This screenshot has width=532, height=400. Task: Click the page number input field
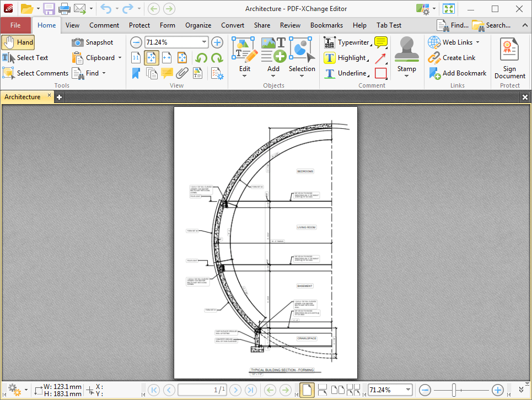[x=202, y=390]
